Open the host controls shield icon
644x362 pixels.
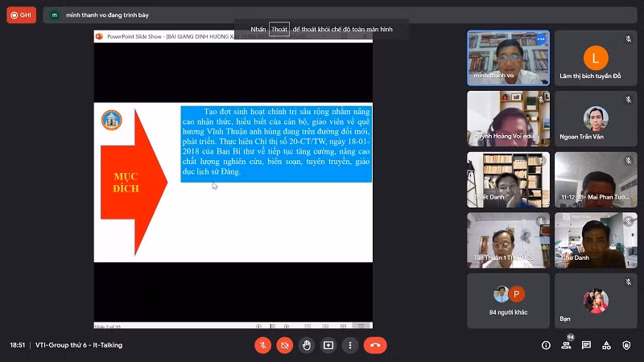(x=626, y=345)
